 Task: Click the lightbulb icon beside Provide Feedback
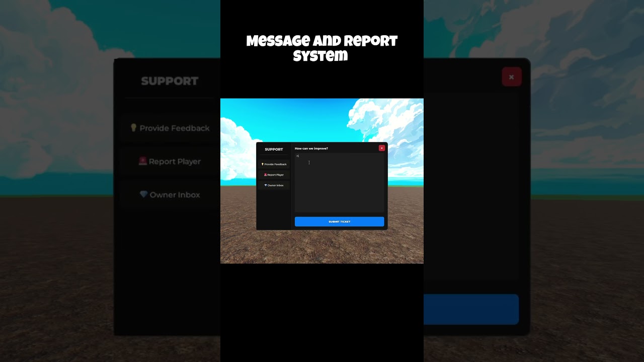click(x=262, y=164)
